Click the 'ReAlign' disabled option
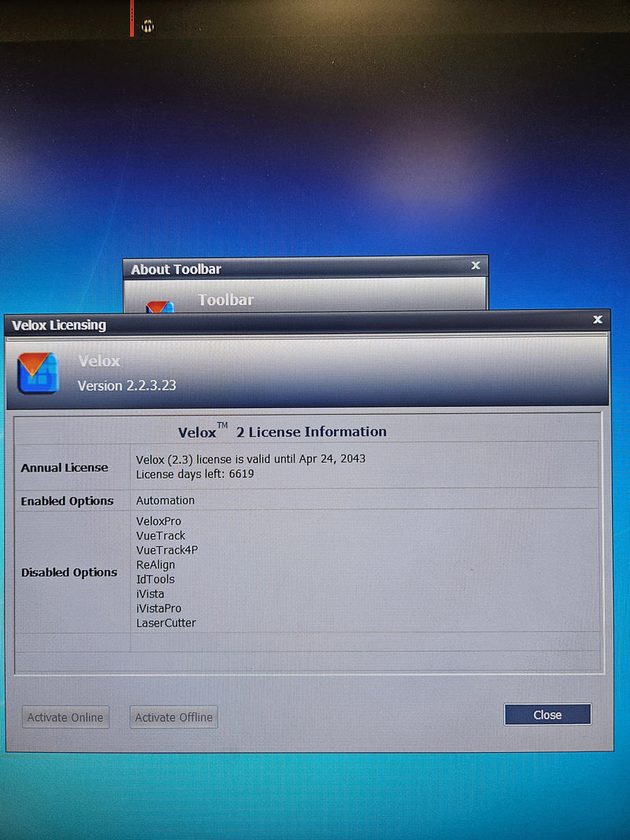630x840 pixels. (x=155, y=565)
